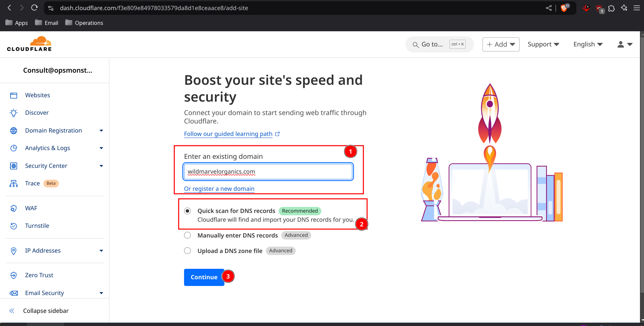Open the Add dropdown menu
This screenshot has width=644, height=326.
(501, 44)
